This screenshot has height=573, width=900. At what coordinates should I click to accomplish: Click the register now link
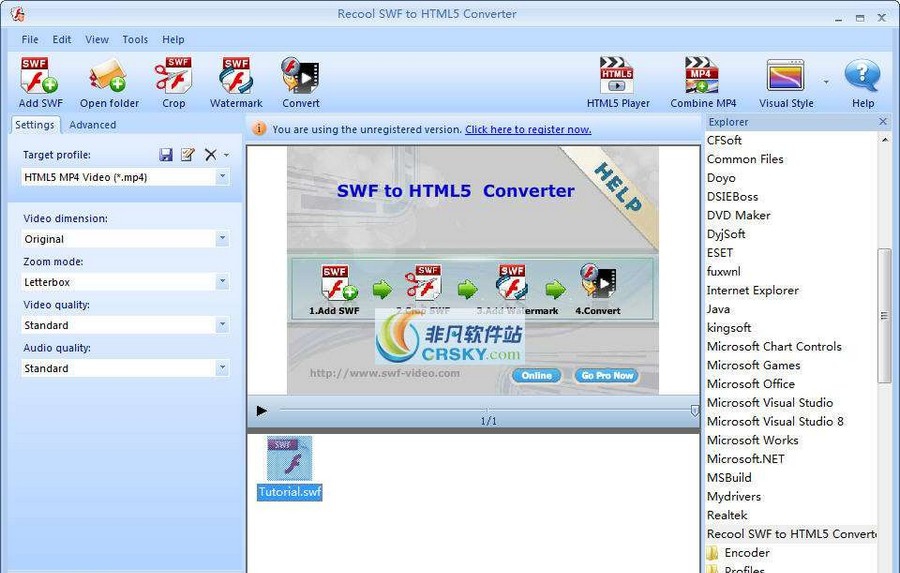527,129
